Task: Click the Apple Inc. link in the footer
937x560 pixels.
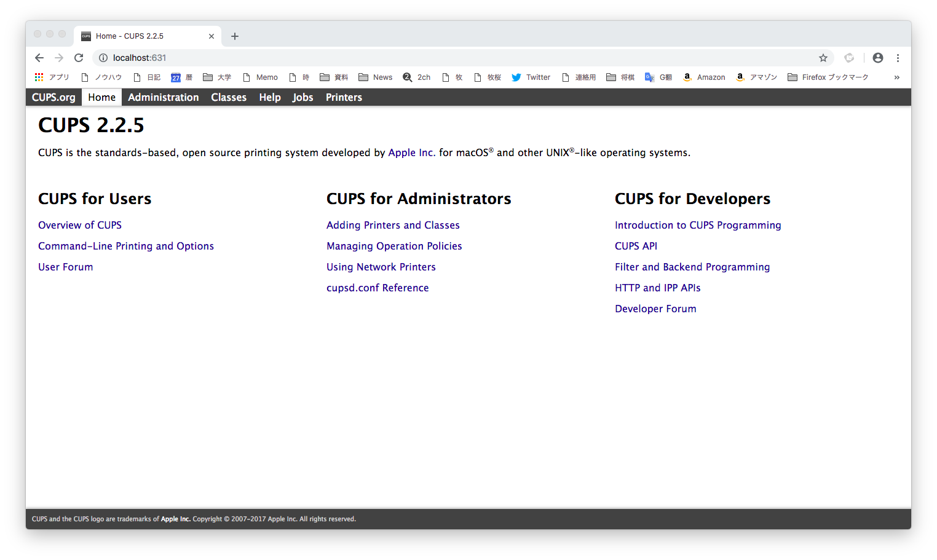Action: click(176, 519)
